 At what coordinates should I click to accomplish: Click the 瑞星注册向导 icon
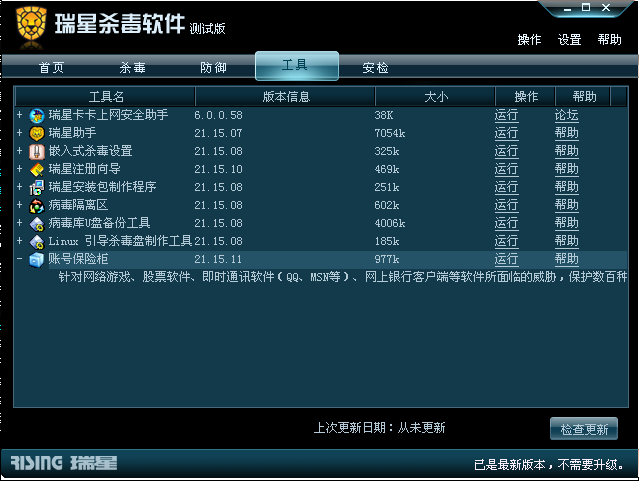point(37,170)
